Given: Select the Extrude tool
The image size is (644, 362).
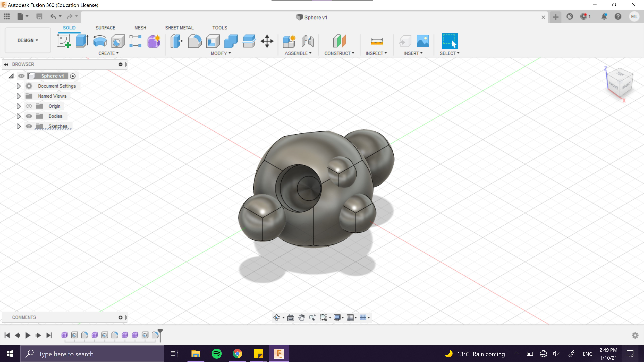Looking at the screenshot, I should [82, 41].
